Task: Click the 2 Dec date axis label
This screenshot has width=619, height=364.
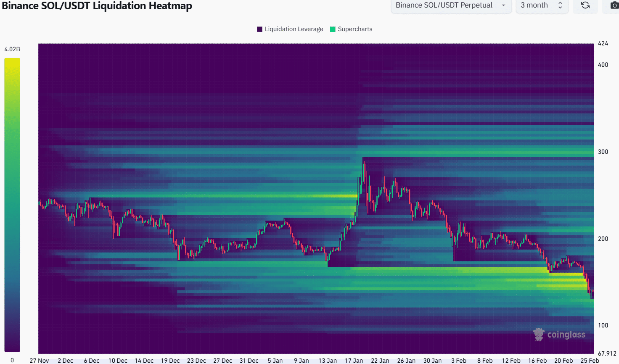Action: click(x=65, y=361)
